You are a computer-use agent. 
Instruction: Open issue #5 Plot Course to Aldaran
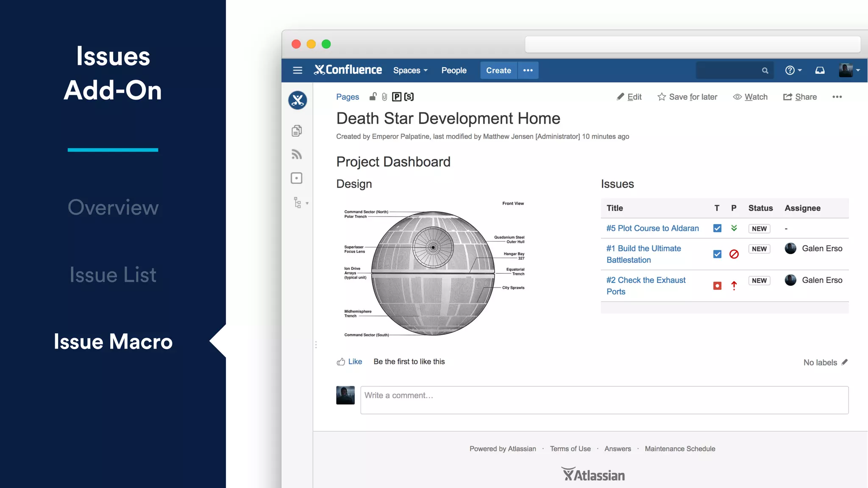click(x=653, y=228)
